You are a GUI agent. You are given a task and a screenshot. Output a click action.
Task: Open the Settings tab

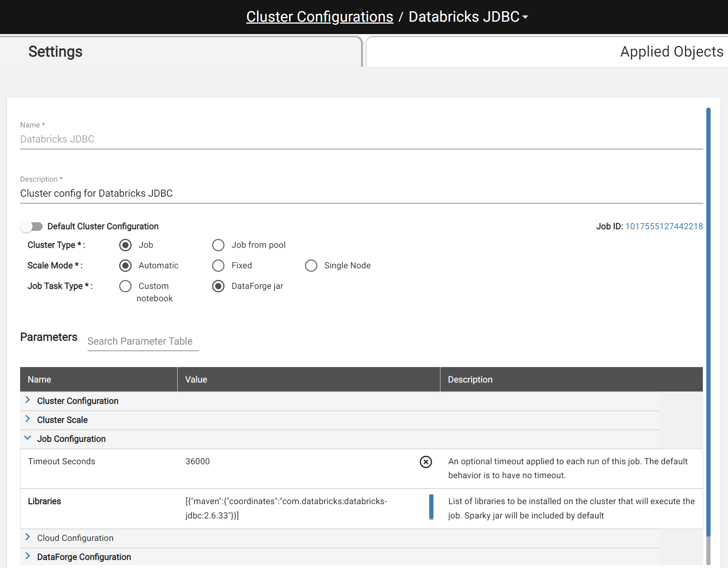tap(55, 52)
